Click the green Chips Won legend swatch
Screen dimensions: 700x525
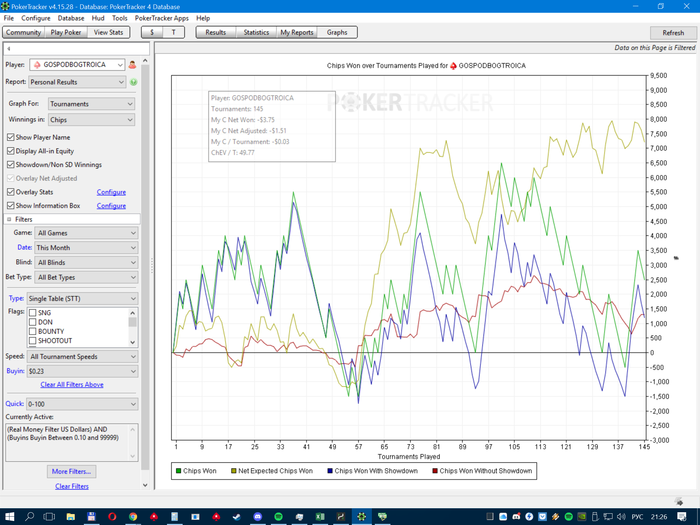(179, 471)
